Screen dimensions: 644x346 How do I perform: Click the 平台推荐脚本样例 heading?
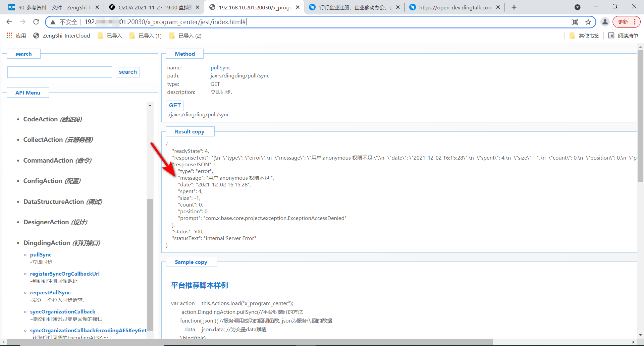click(200, 285)
